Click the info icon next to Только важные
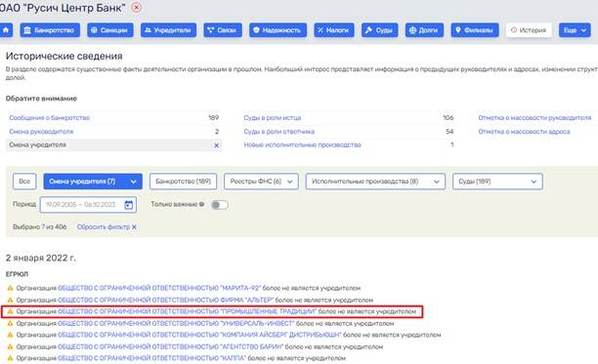The image size is (598, 364). [201, 205]
